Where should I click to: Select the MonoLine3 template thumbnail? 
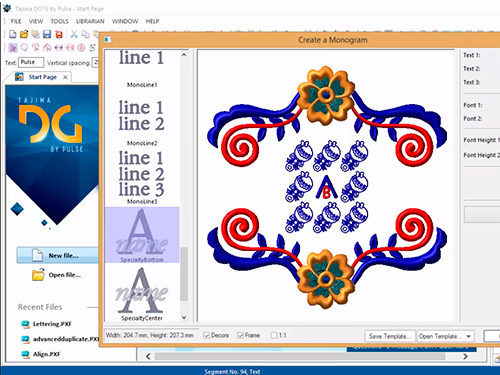[142, 177]
